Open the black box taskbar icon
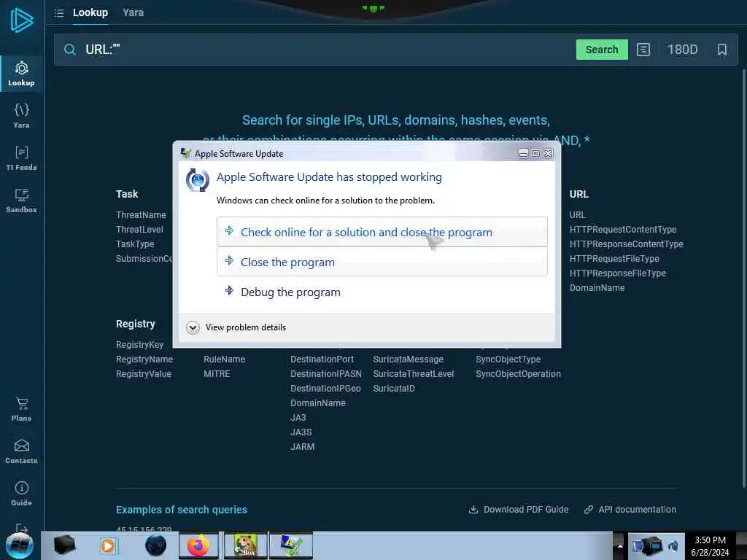 (64, 545)
